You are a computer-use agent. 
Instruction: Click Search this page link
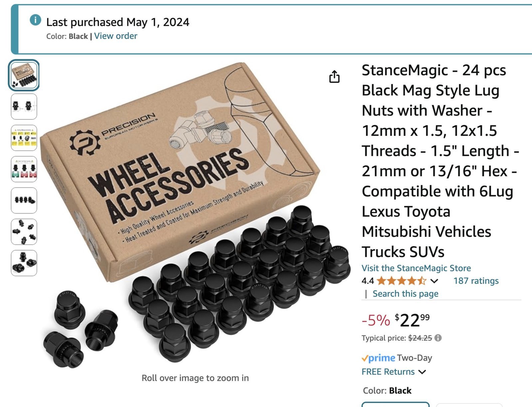click(405, 294)
